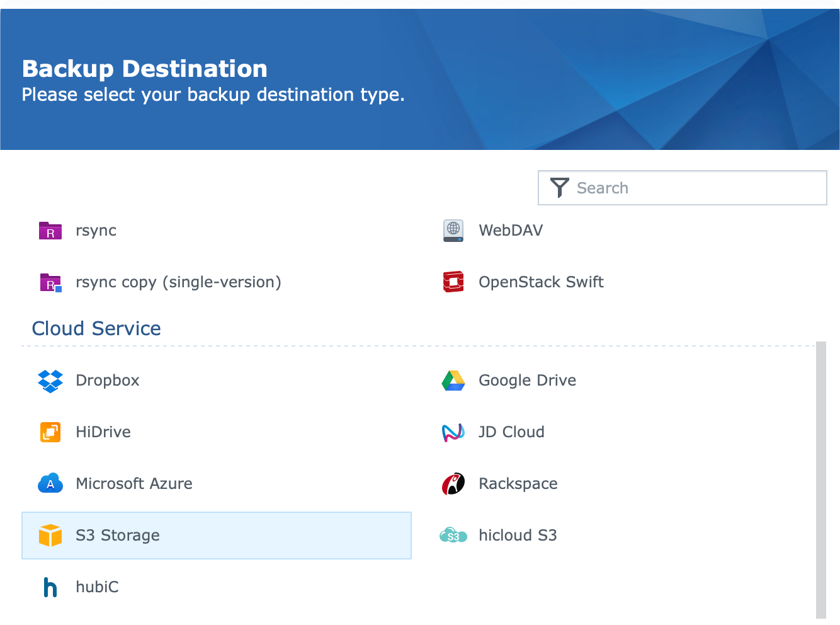The height and width of the screenshot is (625, 840).
Task: Pick the hicloud S3 label
Action: pyautogui.click(x=518, y=536)
